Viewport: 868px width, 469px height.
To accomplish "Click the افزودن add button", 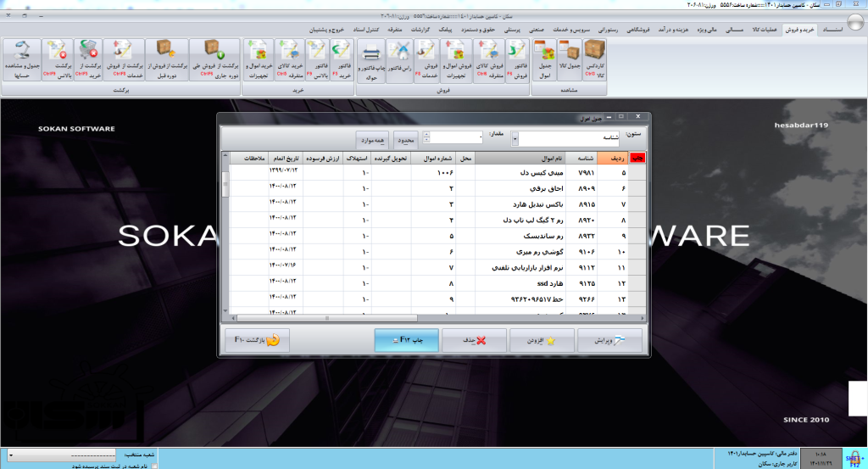I will tap(542, 341).
